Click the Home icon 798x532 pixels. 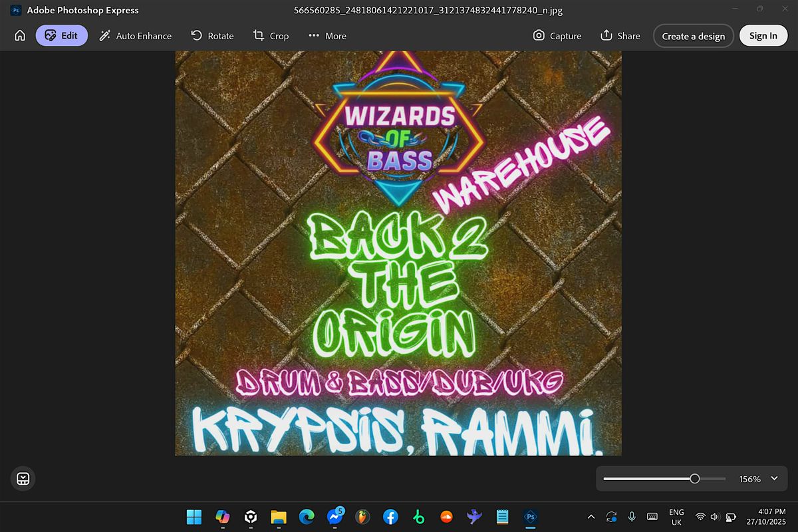tap(19, 35)
